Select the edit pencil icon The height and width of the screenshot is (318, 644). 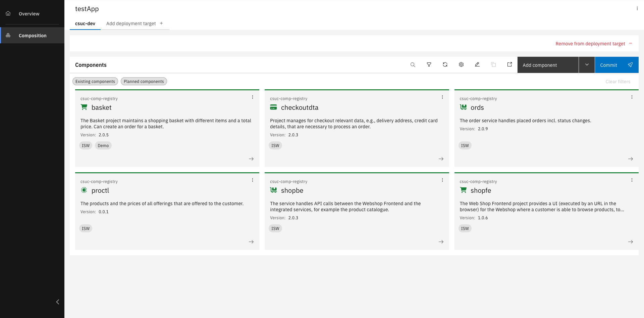[477, 64]
